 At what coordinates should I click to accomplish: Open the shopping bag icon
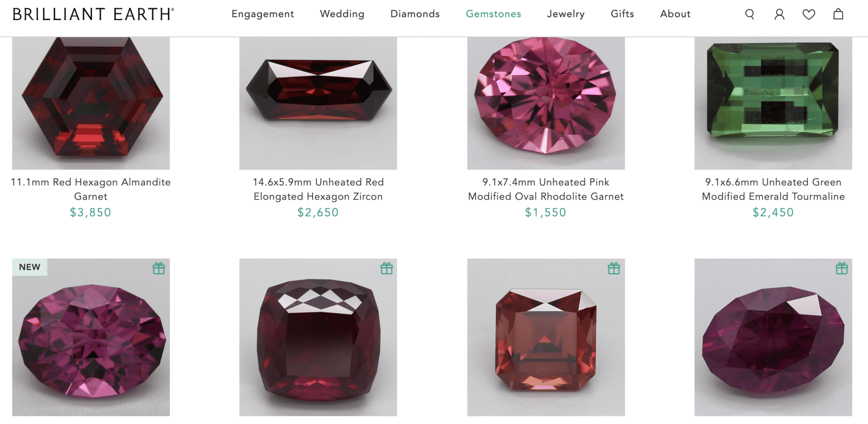click(838, 14)
